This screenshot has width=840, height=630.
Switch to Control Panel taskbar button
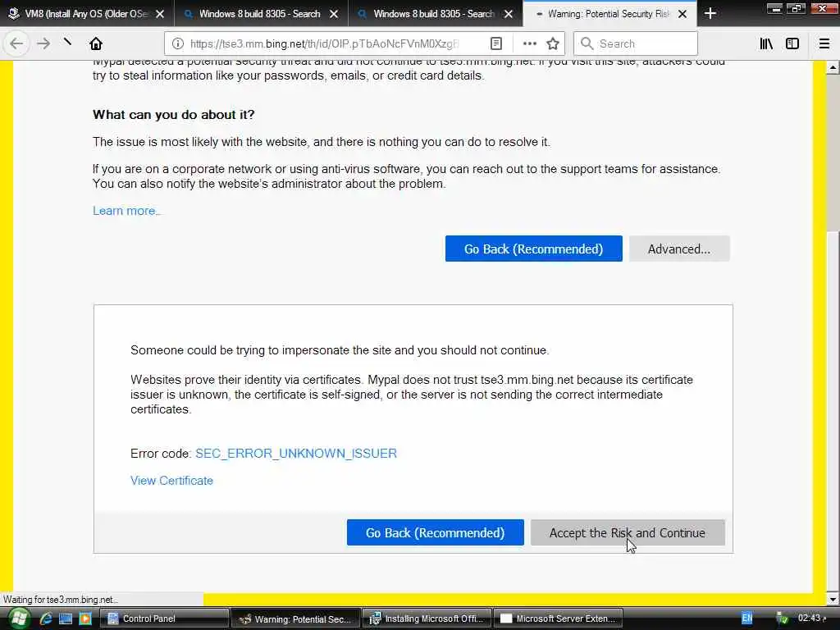(166, 619)
